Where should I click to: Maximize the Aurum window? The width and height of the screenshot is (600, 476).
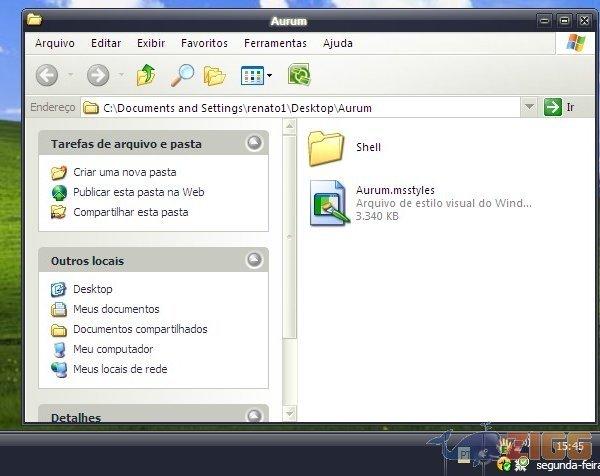pos(564,20)
